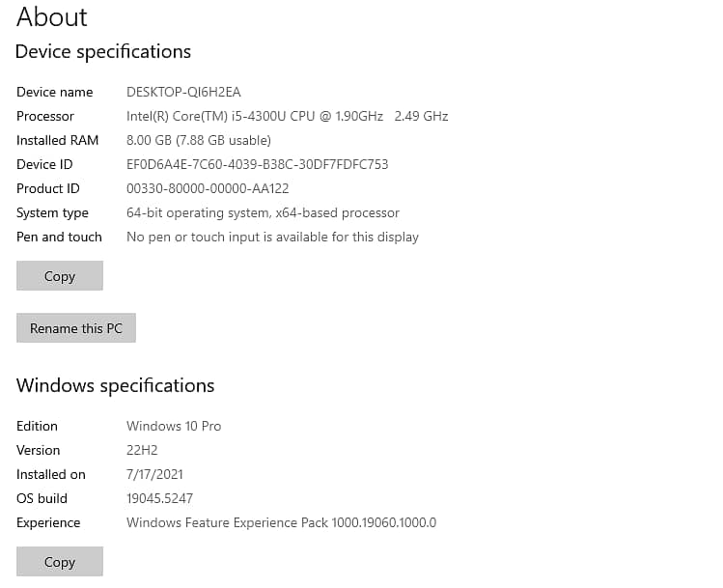
Task: Click the About page title
Action: (52, 17)
